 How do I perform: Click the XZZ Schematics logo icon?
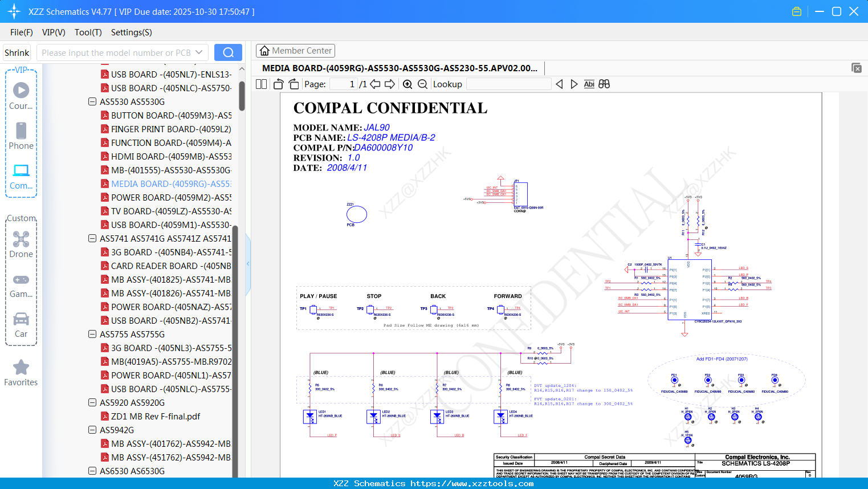click(x=14, y=11)
